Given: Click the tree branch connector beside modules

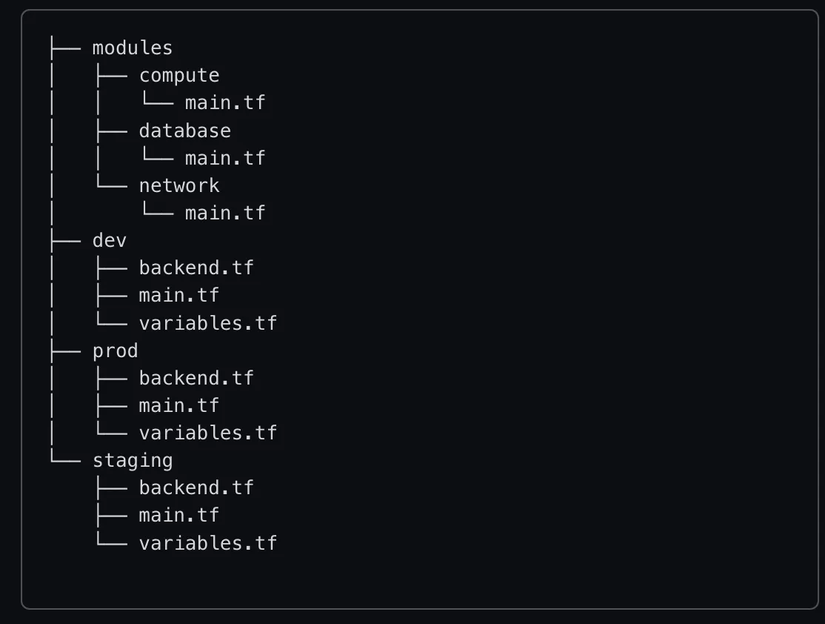Looking at the screenshot, I should click(x=65, y=48).
